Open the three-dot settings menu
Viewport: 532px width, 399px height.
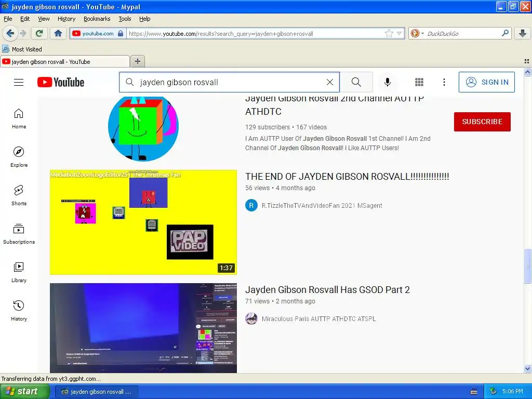[x=444, y=82]
